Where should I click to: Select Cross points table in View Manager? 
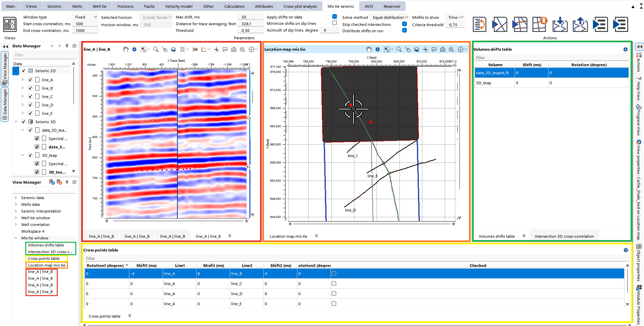(x=44, y=259)
